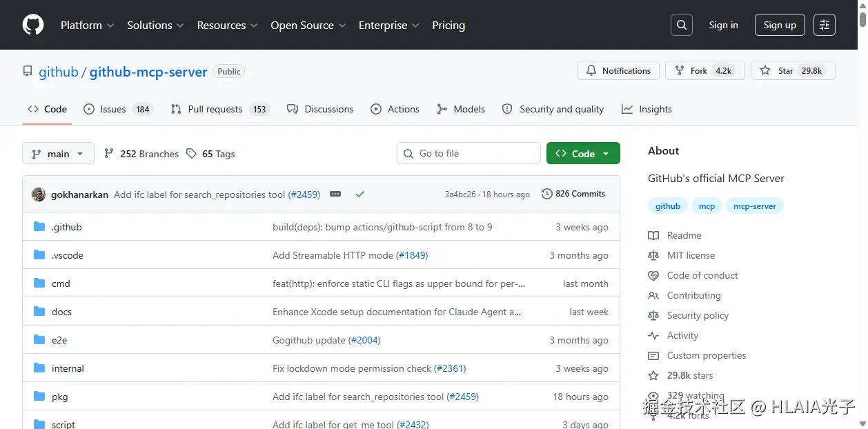Click the bell icon in Notifications
Image resolution: width=868 pixels, height=429 pixels.
(591, 70)
